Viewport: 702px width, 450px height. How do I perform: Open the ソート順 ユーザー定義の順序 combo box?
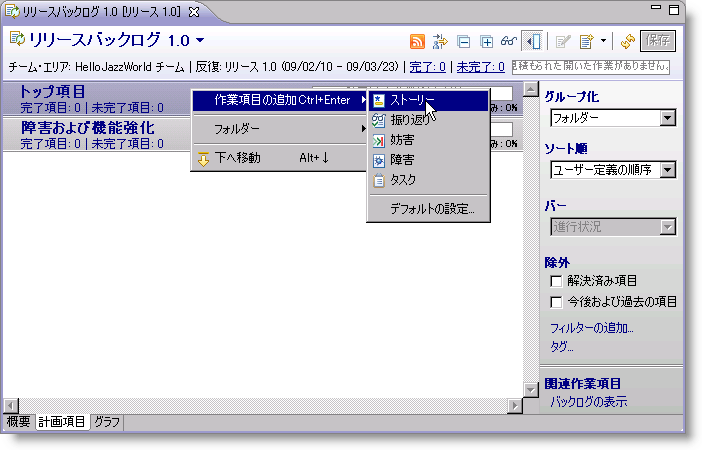613,170
